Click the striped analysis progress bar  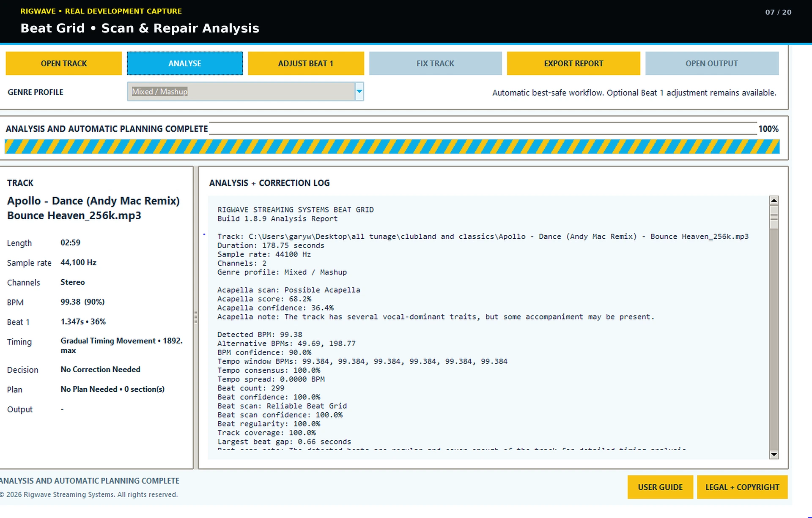392,147
